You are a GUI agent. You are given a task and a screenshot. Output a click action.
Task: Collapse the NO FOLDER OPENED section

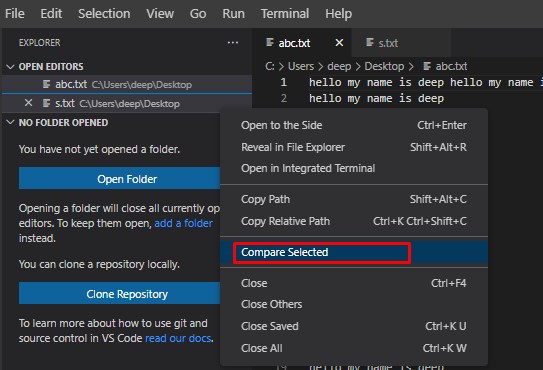click(10, 122)
